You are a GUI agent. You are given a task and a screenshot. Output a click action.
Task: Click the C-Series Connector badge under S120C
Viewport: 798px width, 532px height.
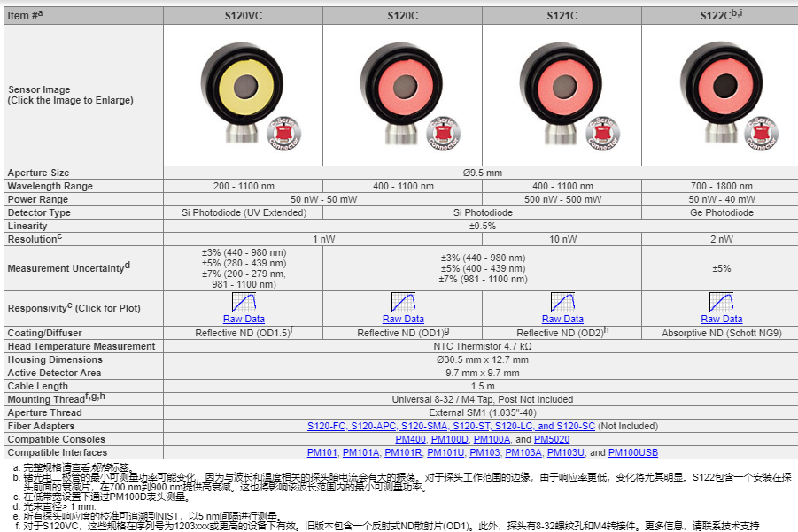(x=443, y=134)
